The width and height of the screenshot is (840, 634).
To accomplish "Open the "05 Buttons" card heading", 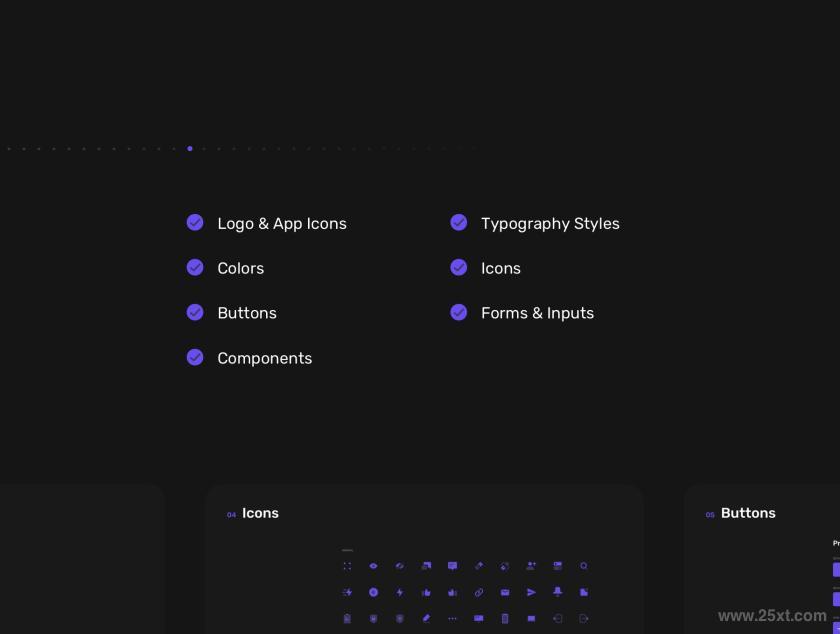I will tap(740, 513).
